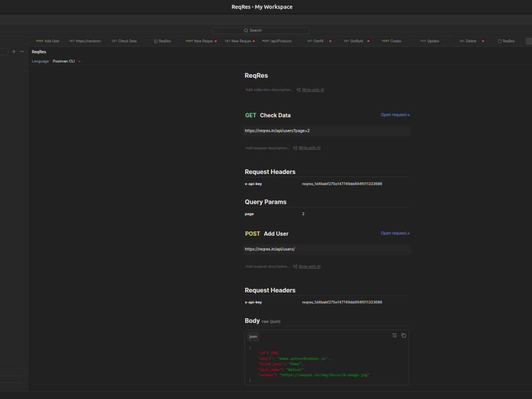Switch to GET Check Data tab
Screen dimensions: 532x399
tap(124, 41)
